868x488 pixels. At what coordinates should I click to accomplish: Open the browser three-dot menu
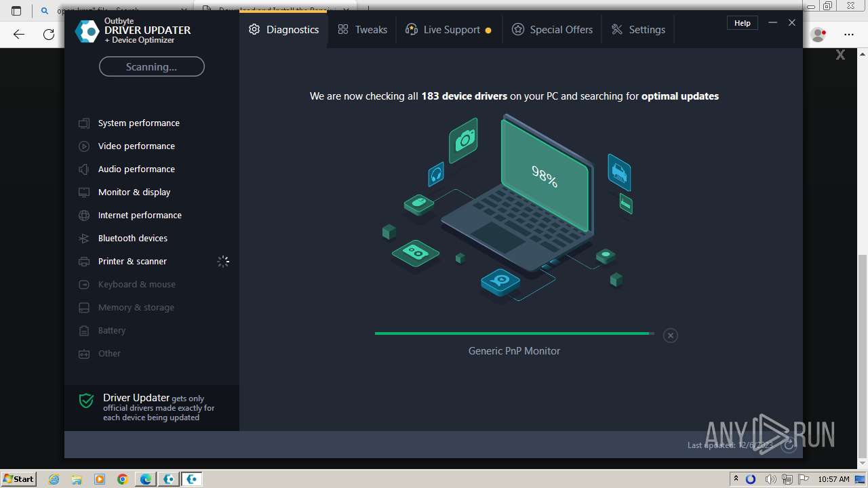[849, 35]
